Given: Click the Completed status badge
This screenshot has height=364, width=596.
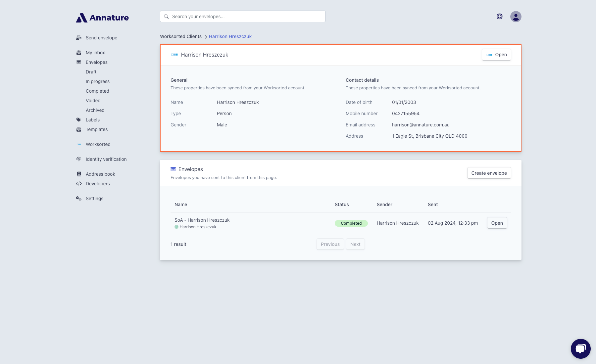Looking at the screenshot, I should (351, 223).
